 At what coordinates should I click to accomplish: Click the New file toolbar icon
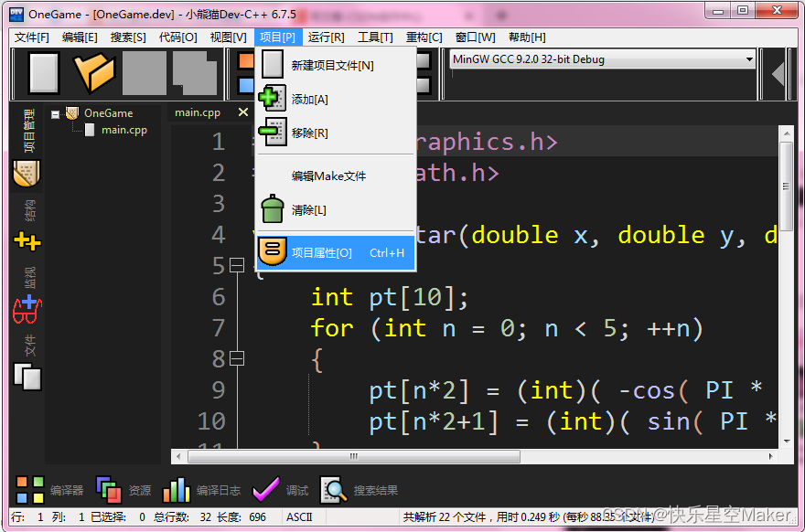(x=44, y=72)
